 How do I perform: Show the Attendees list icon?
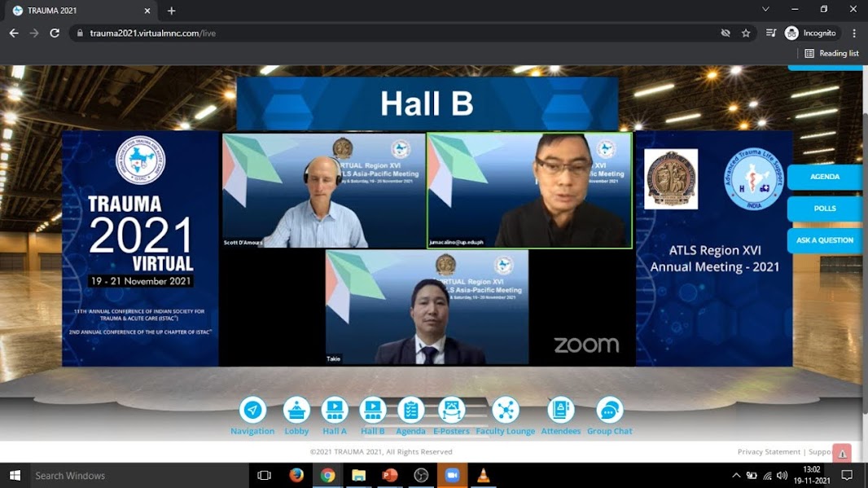[560, 410]
